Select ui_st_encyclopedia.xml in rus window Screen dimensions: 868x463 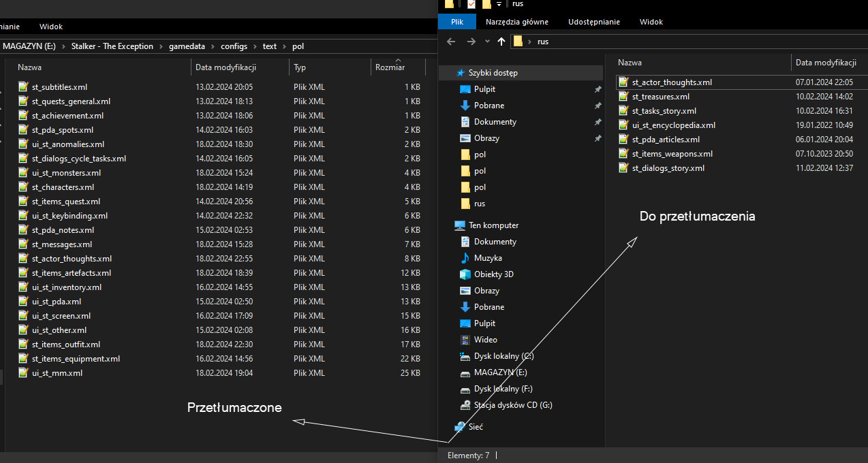coord(674,125)
